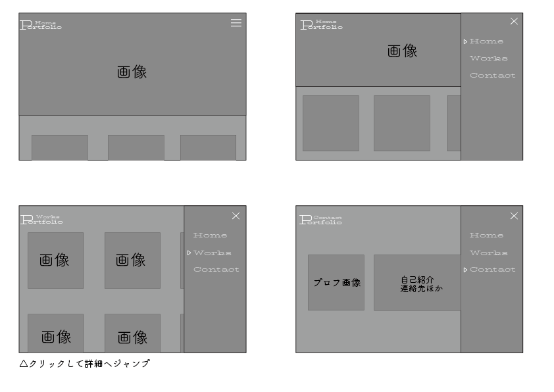Click the Portfolio logo on the hamburger-menu Home mockup
This screenshot has height=392, width=554.
(x=41, y=25)
